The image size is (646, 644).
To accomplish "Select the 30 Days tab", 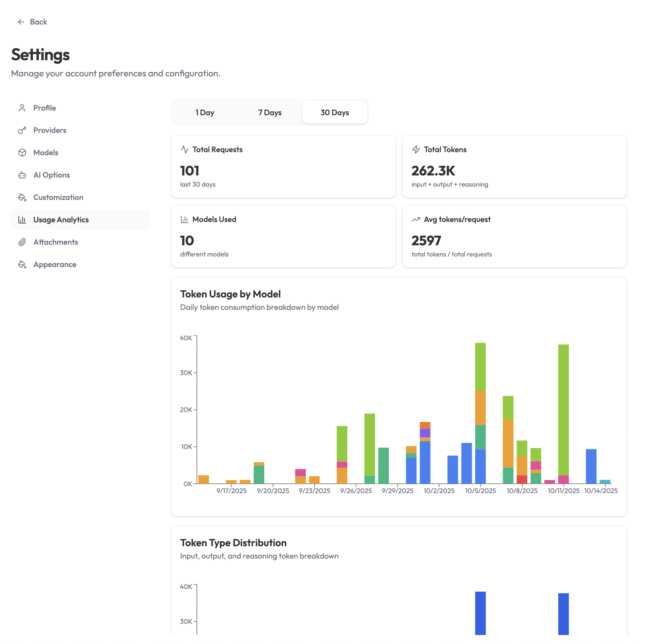I will tap(335, 113).
